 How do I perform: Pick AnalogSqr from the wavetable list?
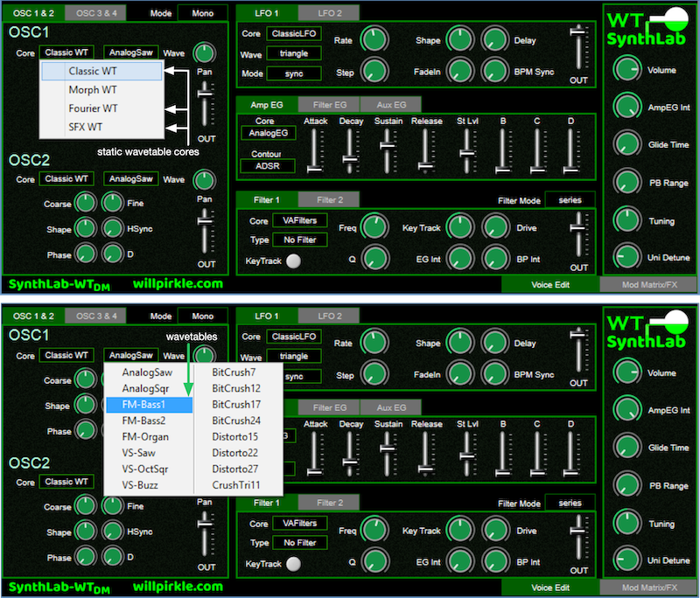[x=149, y=388]
